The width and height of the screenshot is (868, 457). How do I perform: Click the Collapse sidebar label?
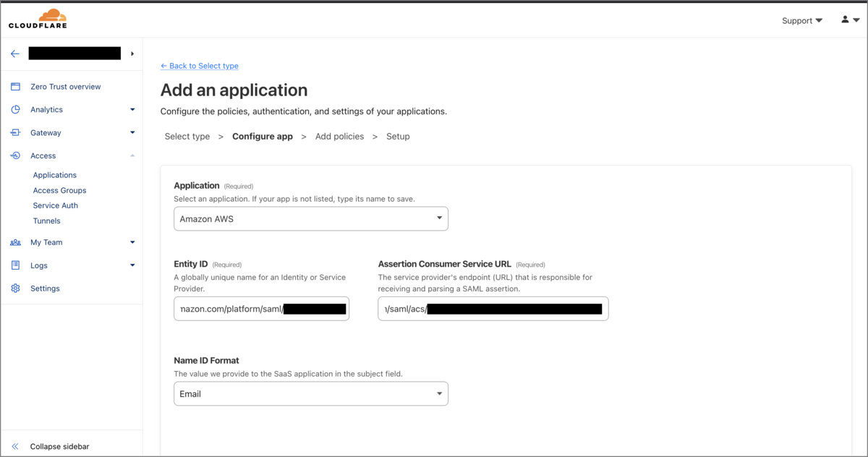click(59, 447)
